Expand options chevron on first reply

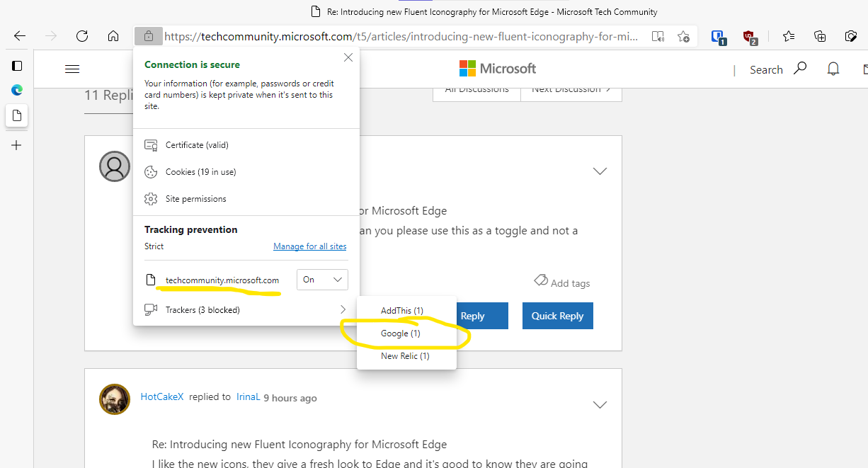[x=600, y=171]
